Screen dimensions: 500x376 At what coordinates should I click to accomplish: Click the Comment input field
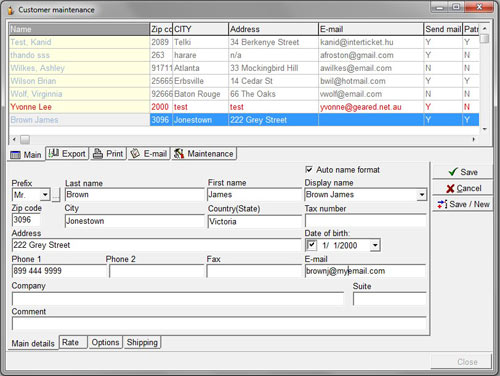(x=219, y=323)
